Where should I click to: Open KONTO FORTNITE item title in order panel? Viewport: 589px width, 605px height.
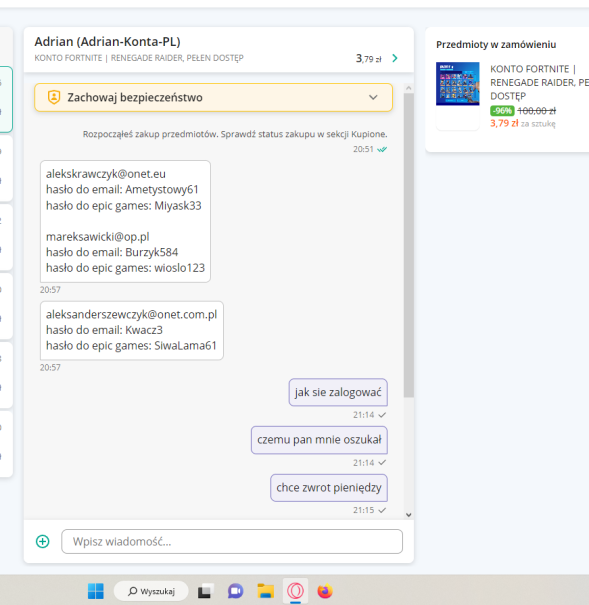(539, 82)
